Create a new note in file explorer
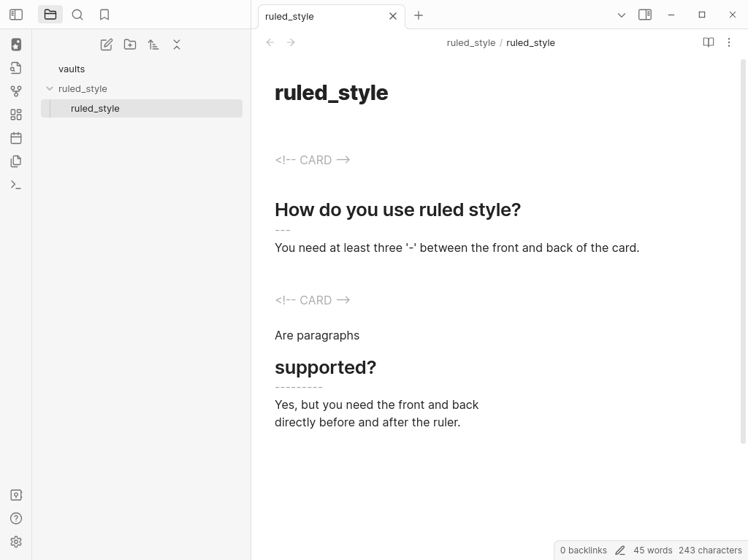 point(107,45)
